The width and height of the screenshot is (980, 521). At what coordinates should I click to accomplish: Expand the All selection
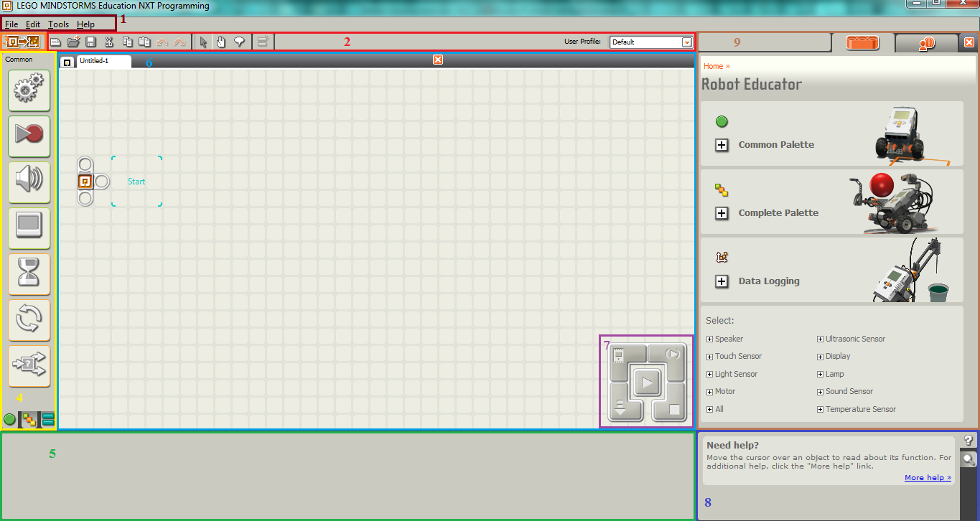point(710,410)
